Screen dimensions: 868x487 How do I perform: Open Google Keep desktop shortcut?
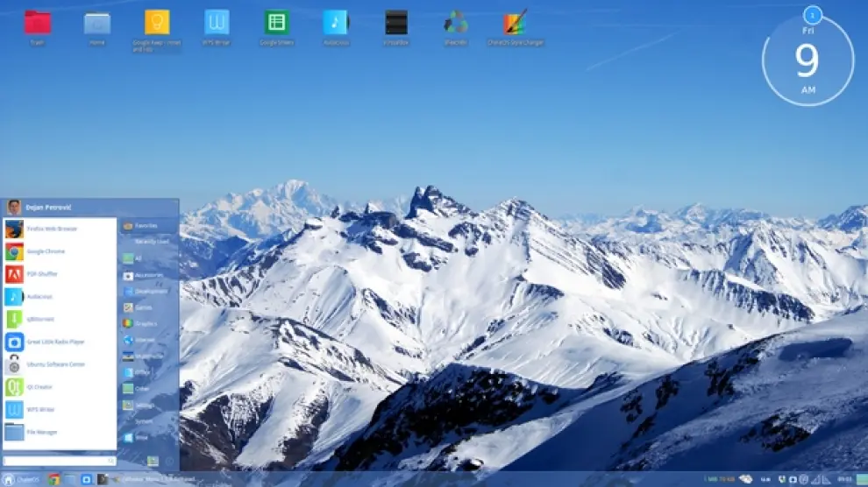click(x=157, y=25)
